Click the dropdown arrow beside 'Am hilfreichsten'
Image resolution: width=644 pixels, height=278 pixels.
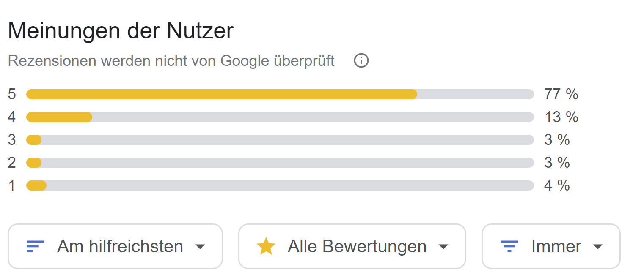[x=201, y=246]
